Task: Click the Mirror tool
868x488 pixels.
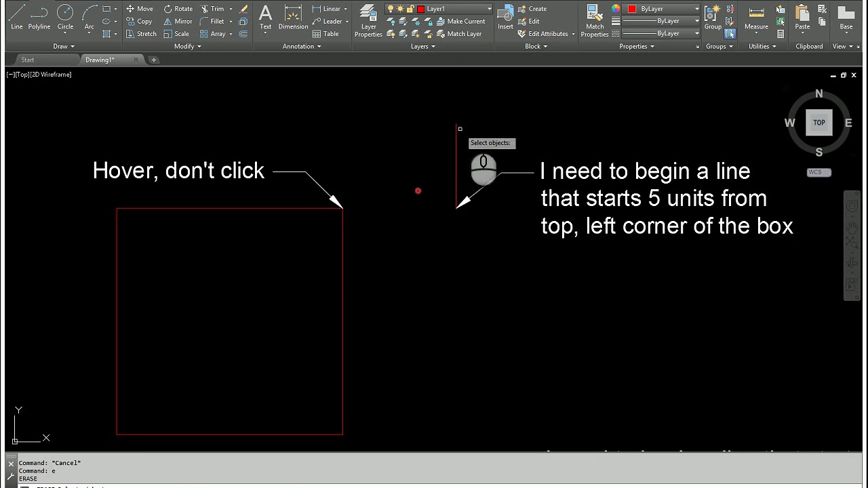Action: (x=178, y=21)
